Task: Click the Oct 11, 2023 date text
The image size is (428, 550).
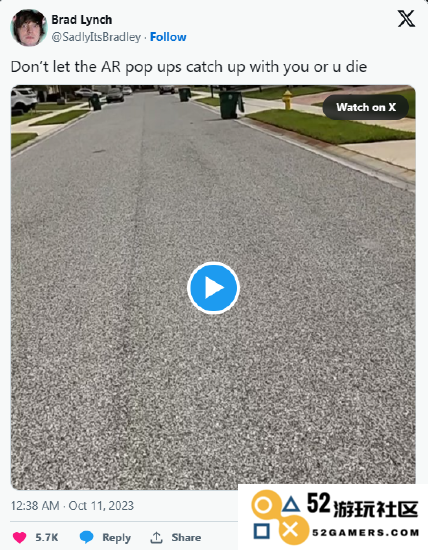Action: (101, 505)
